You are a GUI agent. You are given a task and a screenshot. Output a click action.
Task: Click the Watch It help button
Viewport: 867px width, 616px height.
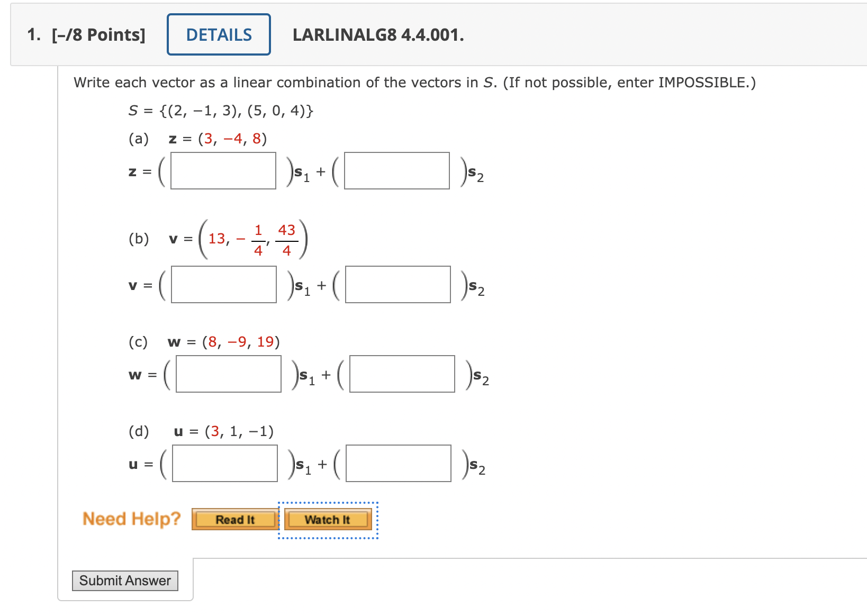(x=328, y=520)
